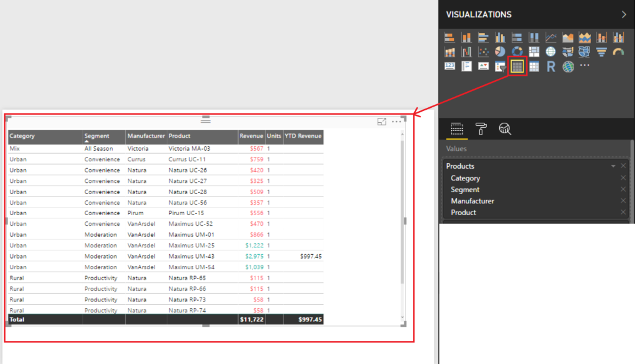The height and width of the screenshot is (364, 635).
Task: Collapse the Visualizations pane chevron
Action: [624, 14]
